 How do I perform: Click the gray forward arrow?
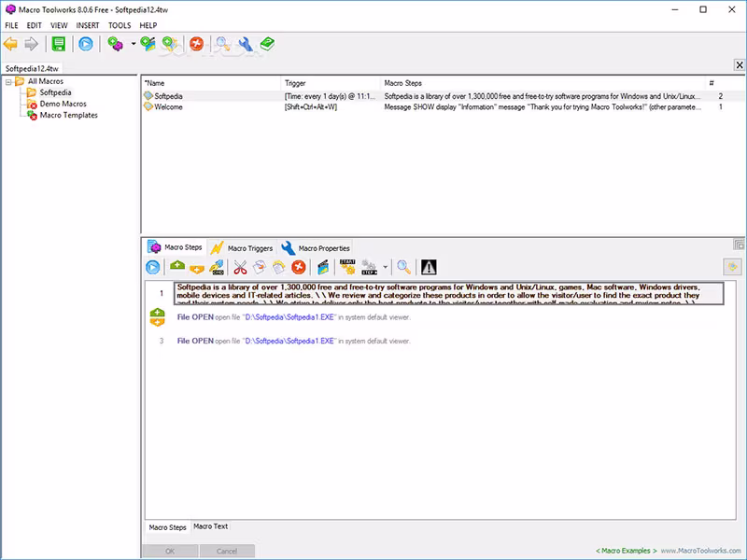coord(31,44)
